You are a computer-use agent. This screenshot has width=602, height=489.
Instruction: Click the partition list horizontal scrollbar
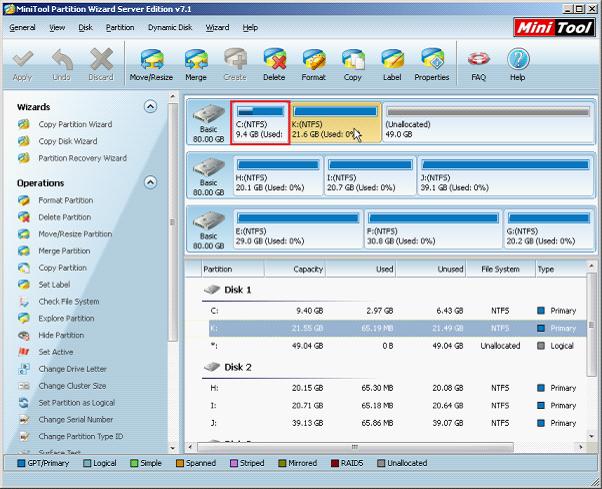point(355,447)
